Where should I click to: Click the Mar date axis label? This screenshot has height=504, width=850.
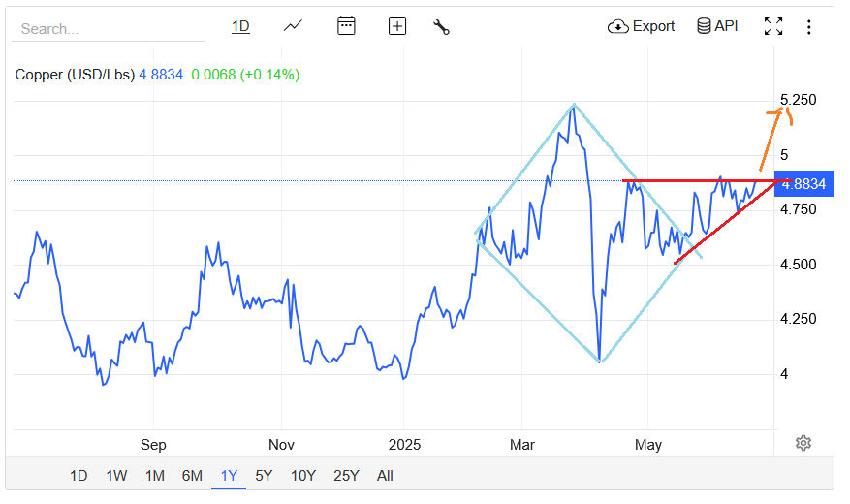pyautogui.click(x=522, y=445)
